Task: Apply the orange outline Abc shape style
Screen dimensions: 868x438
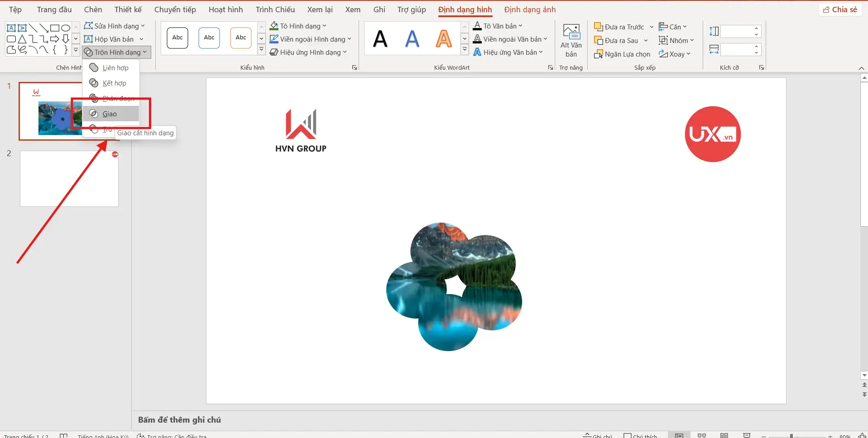Action: pos(241,38)
